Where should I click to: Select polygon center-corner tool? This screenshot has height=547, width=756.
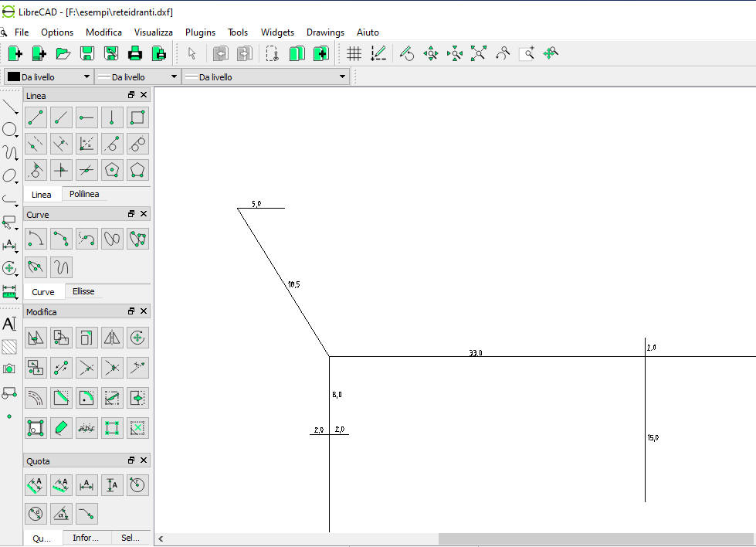tap(112, 170)
